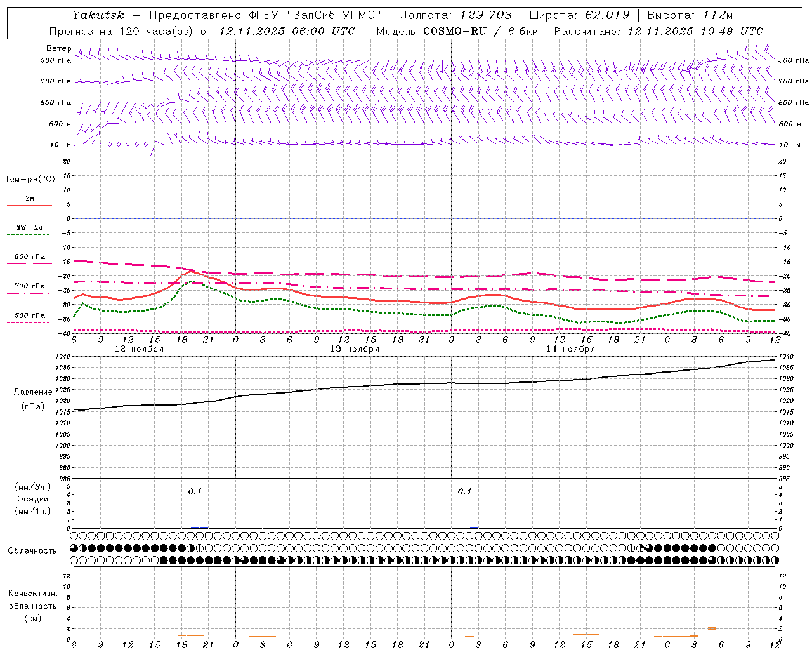Click the Давление panel label
This screenshot has height=650, width=812.
click(33, 392)
